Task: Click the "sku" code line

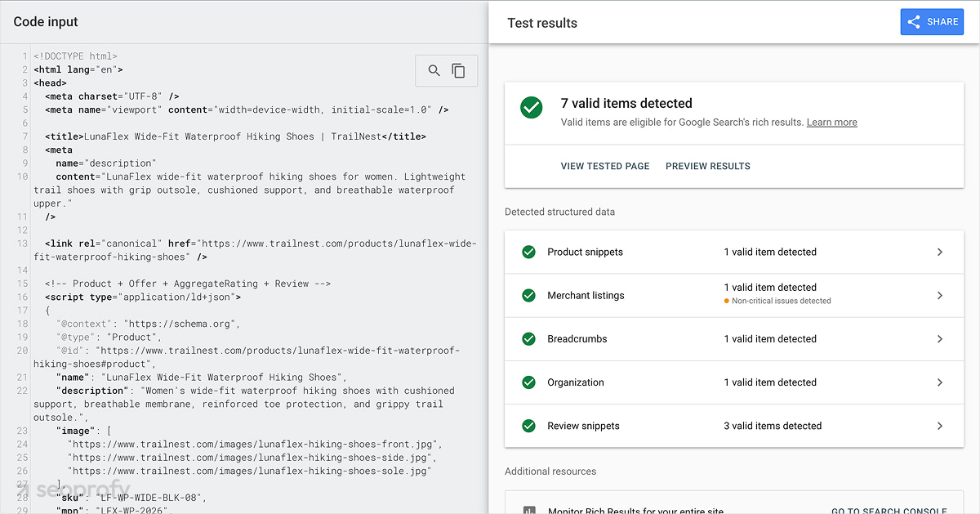Action: 131,498
